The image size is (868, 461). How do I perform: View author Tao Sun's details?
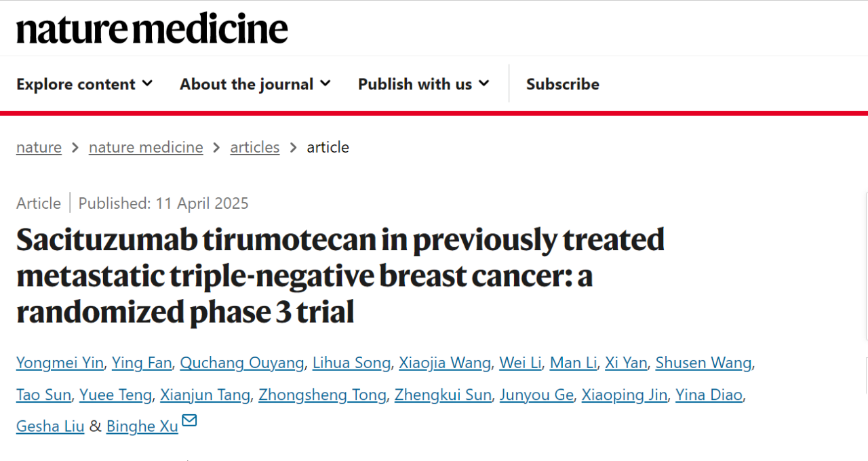43,395
